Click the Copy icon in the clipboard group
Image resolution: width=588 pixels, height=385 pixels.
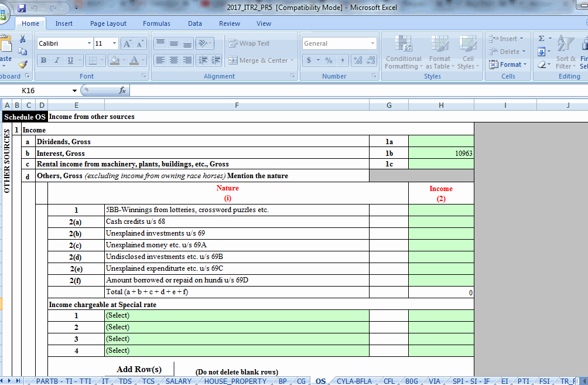click(22, 52)
